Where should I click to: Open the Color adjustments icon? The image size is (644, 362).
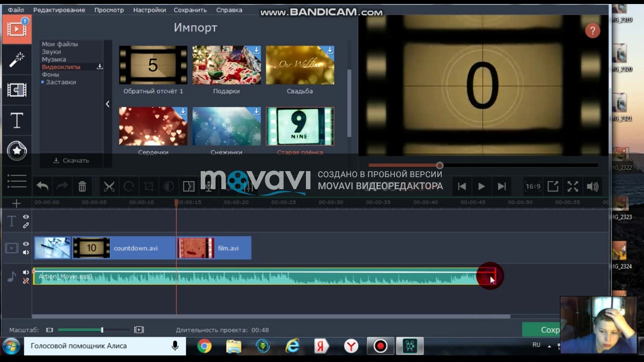click(169, 187)
